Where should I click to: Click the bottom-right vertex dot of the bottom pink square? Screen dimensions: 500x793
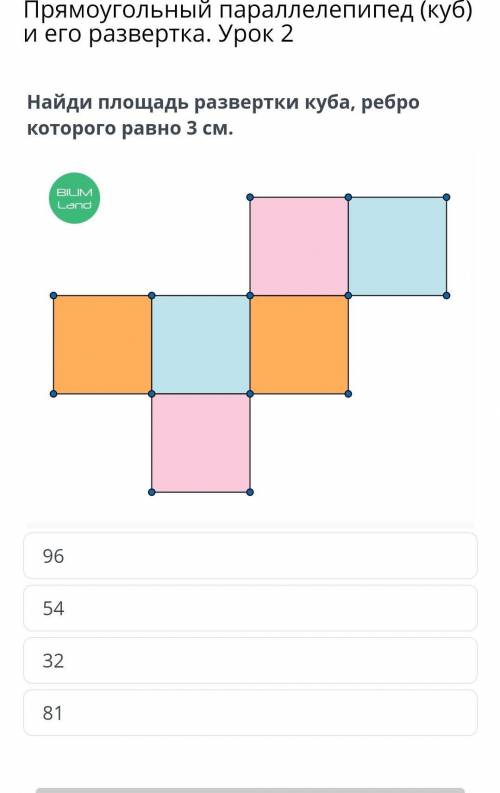click(x=250, y=492)
